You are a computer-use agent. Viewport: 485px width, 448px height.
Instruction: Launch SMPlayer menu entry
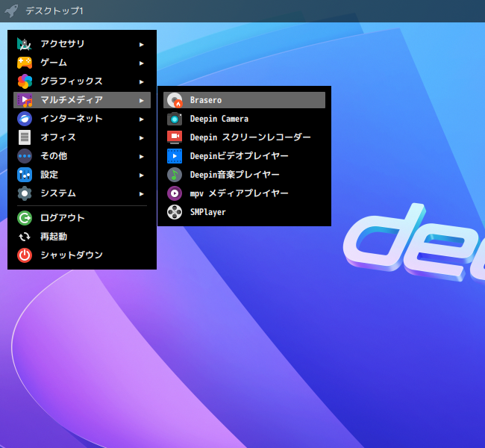[244, 212]
